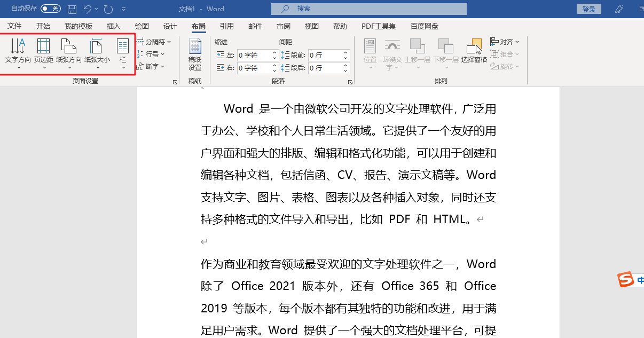Open Paragraph dialog launcher
The width and height of the screenshot is (644, 338).
350,82
